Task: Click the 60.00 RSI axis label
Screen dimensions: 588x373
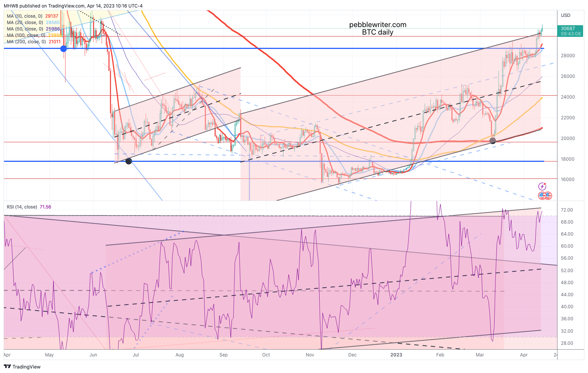Action: pyautogui.click(x=567, y=246)
